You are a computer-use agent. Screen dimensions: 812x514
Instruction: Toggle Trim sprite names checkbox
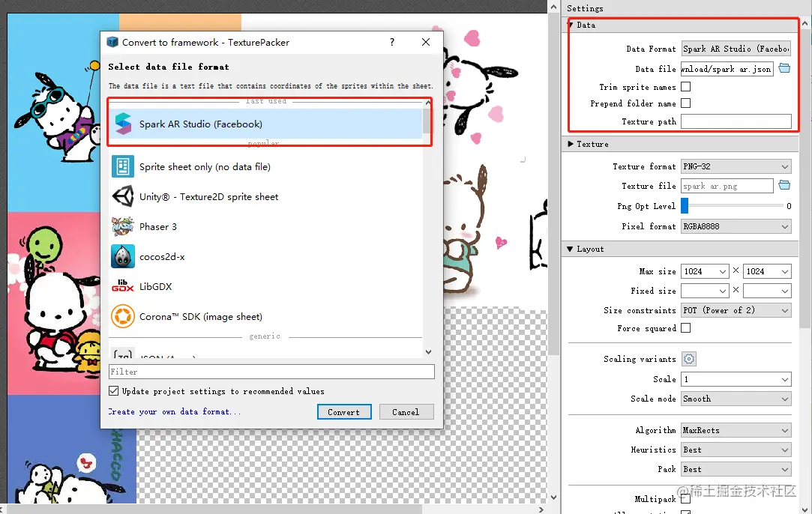[685, 86]
